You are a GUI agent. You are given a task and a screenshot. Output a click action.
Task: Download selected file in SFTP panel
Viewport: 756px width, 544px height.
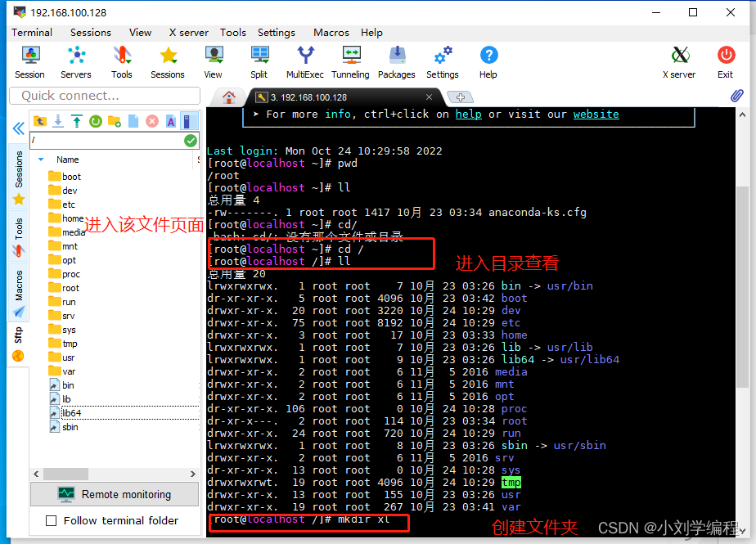[x=58, y=121]
